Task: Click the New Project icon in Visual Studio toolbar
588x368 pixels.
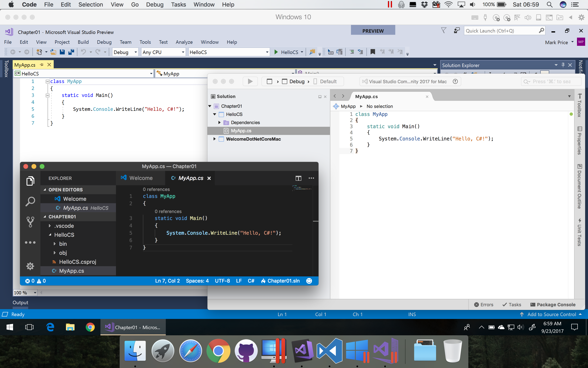Action: [39, 52]
